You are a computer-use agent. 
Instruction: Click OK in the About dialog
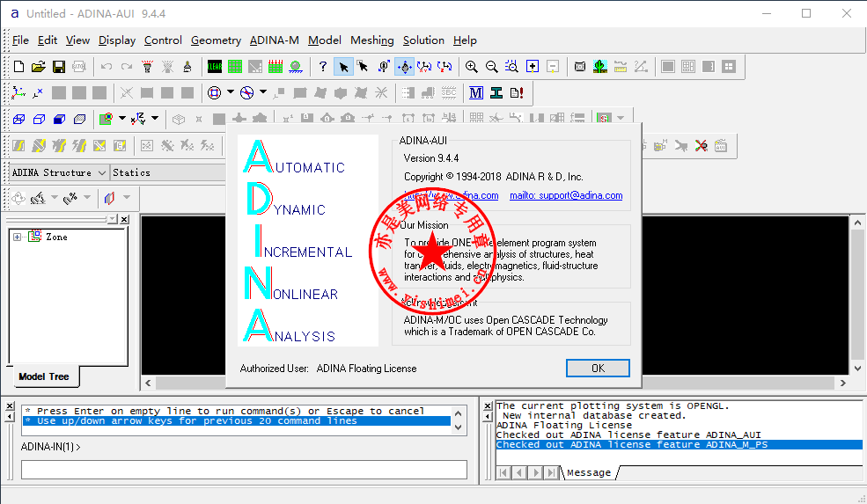tap(598, 369)
